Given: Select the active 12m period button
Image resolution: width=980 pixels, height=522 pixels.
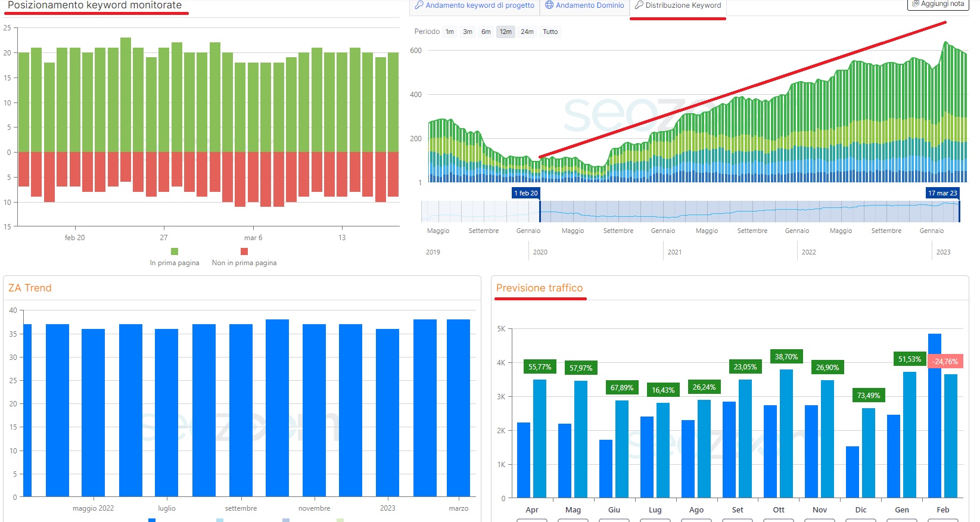Looking at the screenshot, I should coord(506,32).
